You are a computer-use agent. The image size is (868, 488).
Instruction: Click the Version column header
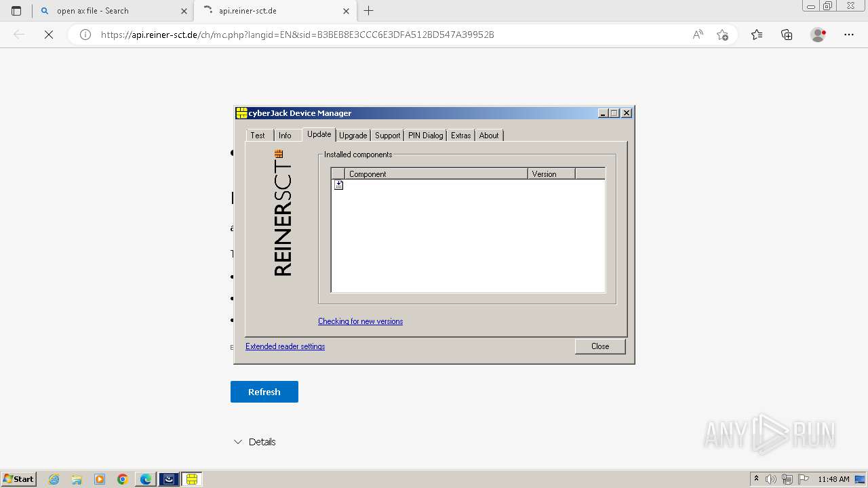click(551, 174)
